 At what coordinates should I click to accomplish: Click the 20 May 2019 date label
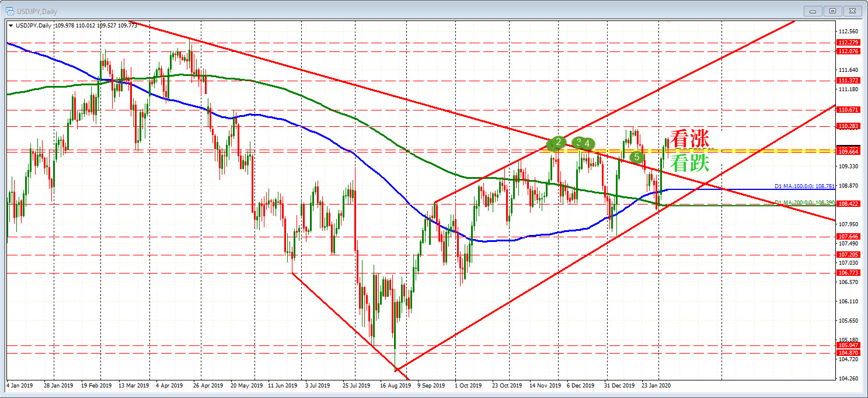coord(246,386)
